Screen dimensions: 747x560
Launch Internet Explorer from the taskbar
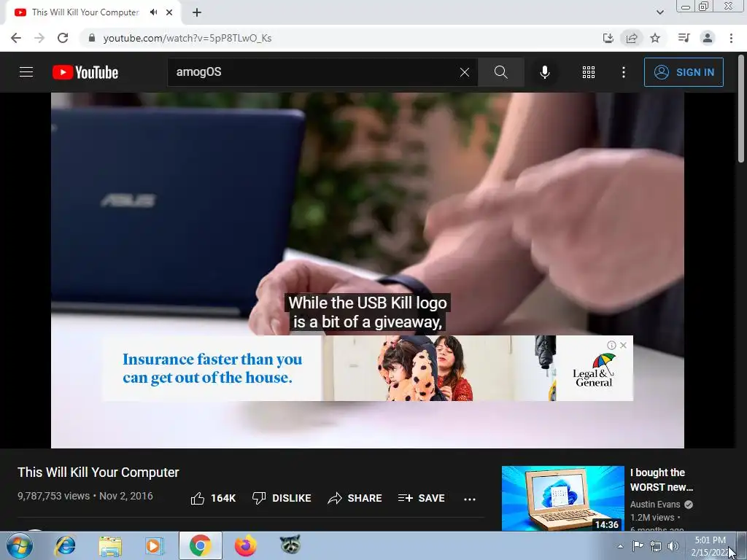pos(65,545)
